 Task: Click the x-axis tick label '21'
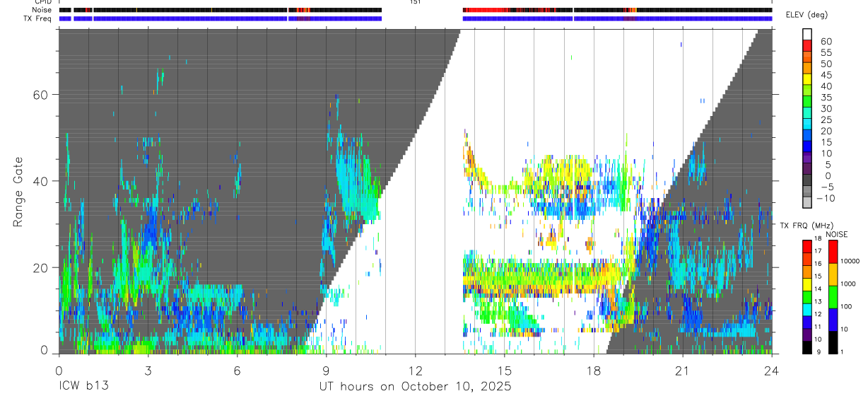[x=682, y=370]
